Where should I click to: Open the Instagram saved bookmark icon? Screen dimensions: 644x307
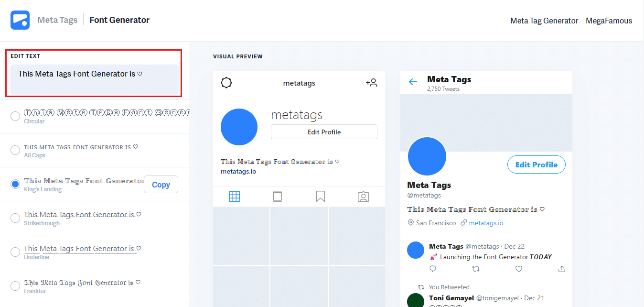[x=321, y=197]
